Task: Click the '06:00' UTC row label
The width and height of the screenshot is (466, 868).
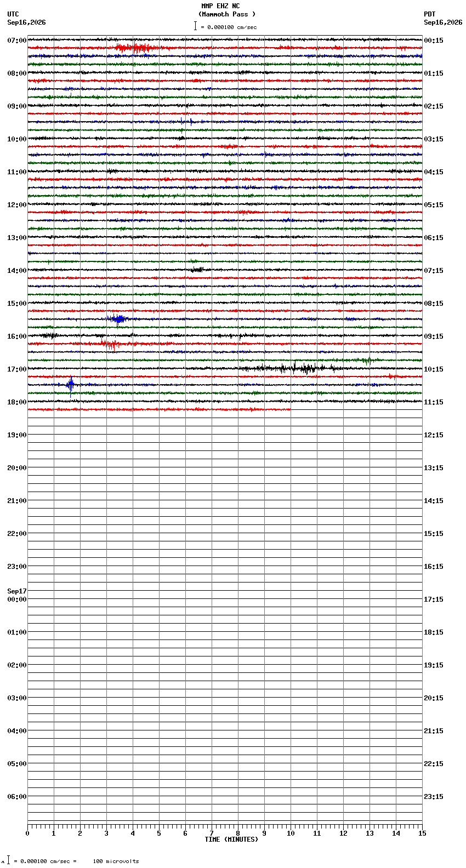Action: click(17, 797)
